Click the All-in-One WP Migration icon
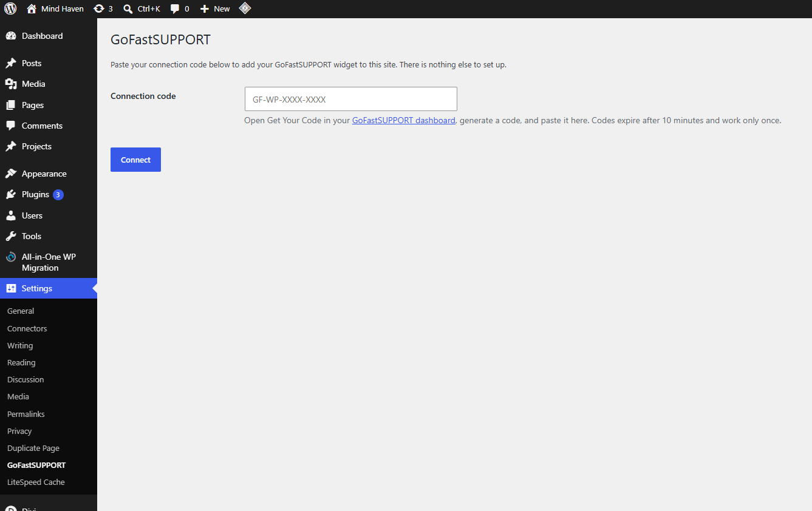812x511 pixels. (11, 257)
